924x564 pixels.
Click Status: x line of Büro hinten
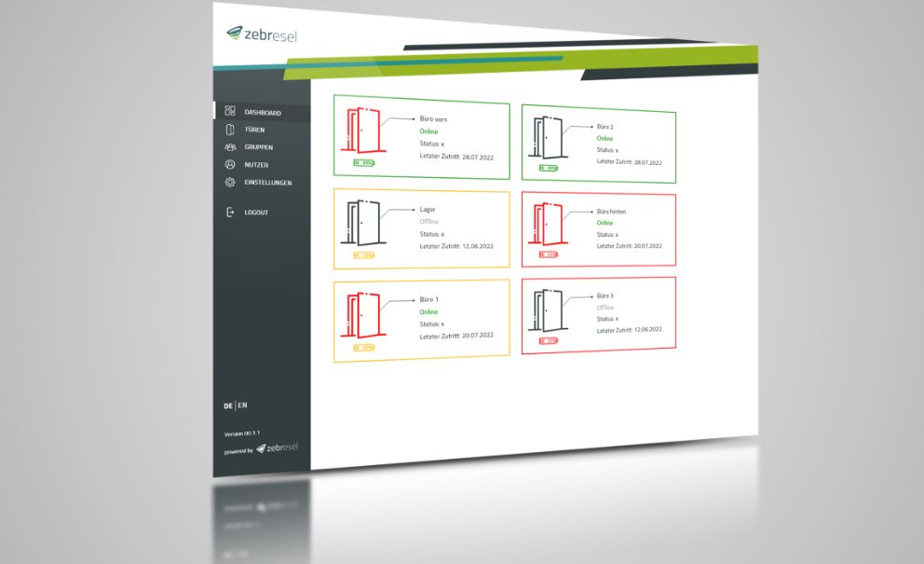tap(607, 234)
